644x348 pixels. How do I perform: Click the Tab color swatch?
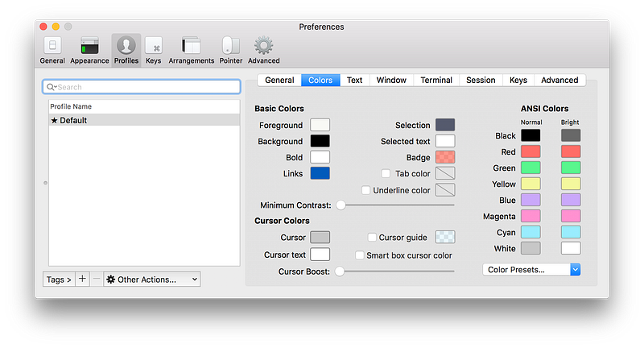445,173
